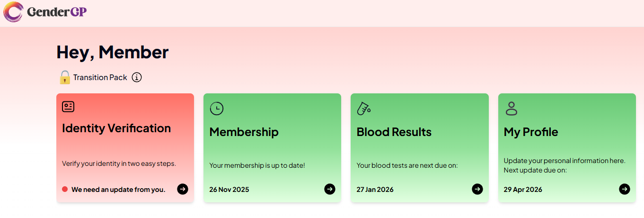This screenshot has height=218, width=644.
Task: Go to Blood Results using arrow button
Action: coord(477,189)
